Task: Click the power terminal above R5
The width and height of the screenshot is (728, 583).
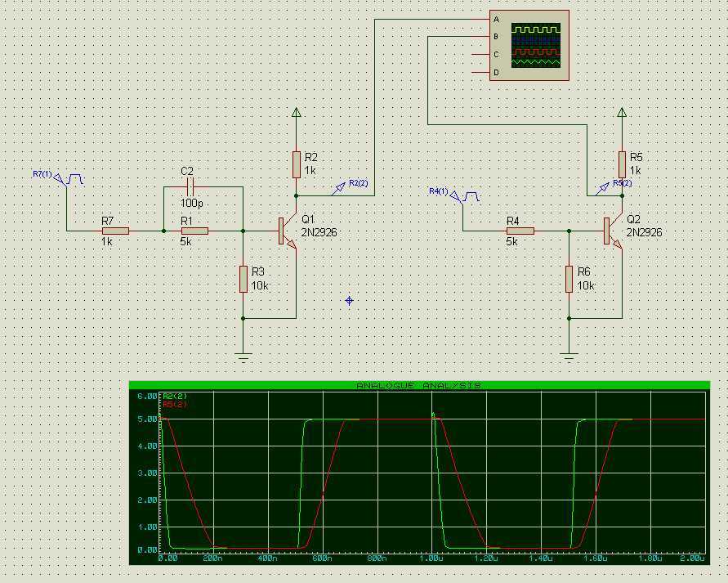Action: (x=622, y=112)
